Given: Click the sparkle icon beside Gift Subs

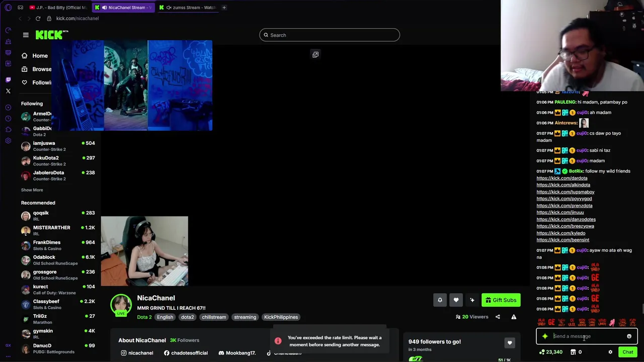Looking at the screenshot, I should click(472, 300).
